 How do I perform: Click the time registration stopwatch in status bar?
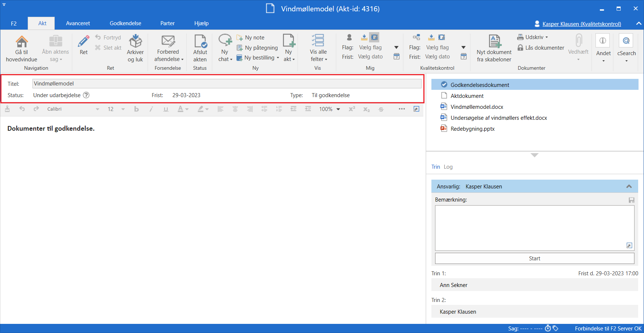tap(548, 328)
